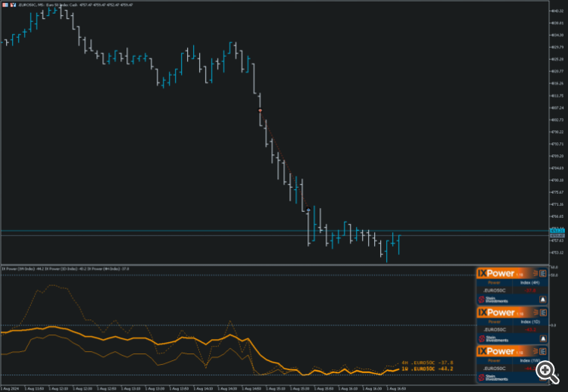Click Power header in the 1W panel
This screenshot has width=568, height=392.
pyautogui.click(x=494, y=360)
